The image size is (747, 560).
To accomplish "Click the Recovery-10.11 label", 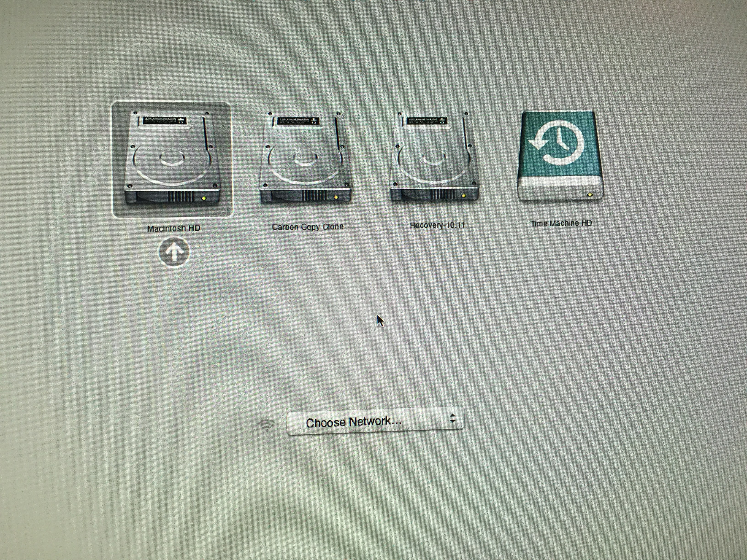I will 437,225.
